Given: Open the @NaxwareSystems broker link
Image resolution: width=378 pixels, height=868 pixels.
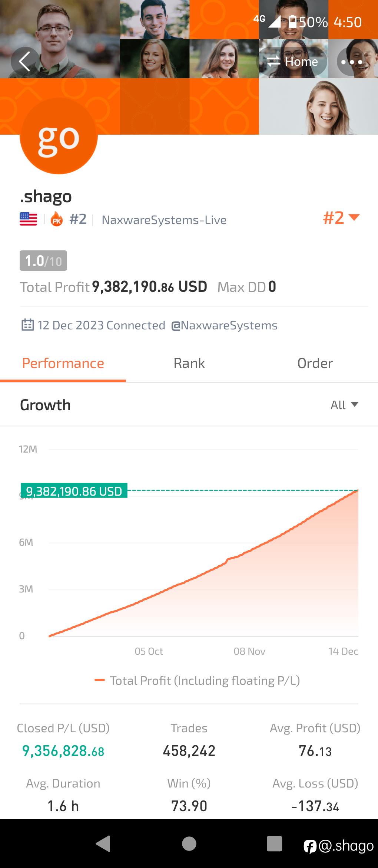Looking at the screenshot, I should point(224,325).
